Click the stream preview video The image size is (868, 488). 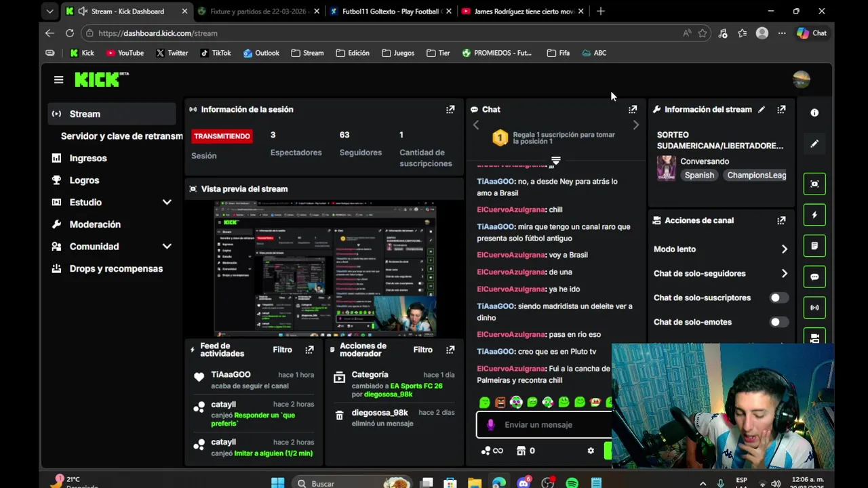click(325, 268)
